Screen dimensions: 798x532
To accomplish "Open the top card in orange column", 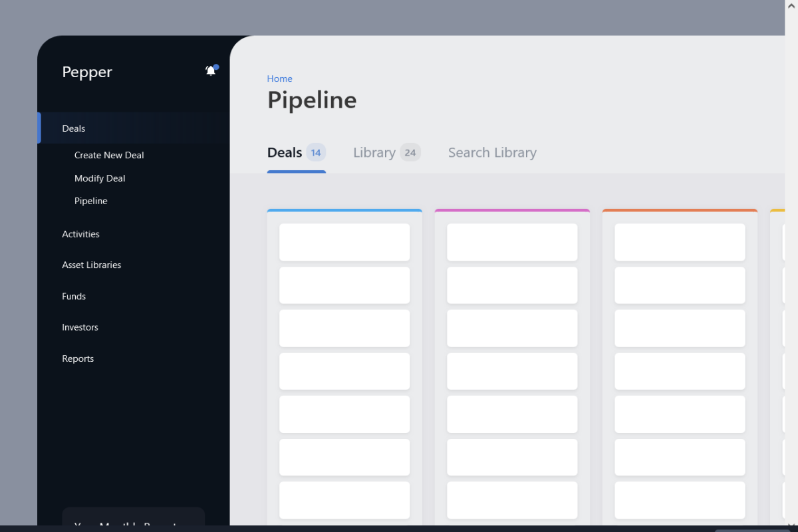I will [680, 242].
